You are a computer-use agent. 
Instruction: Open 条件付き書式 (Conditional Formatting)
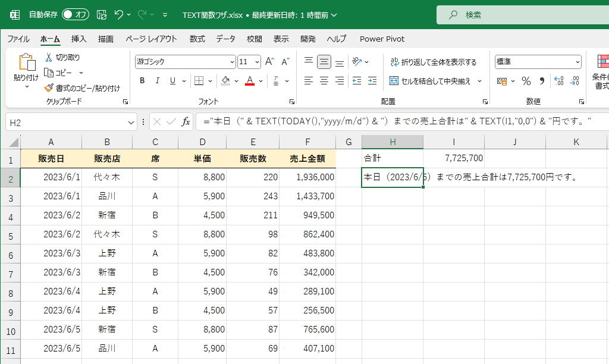(x=603, y=67)
